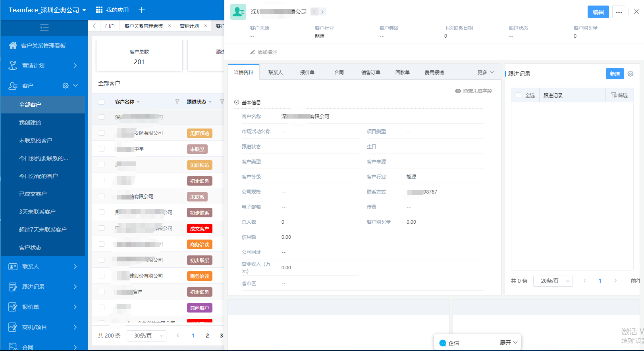
Task: Switch to the 报价单 detail tab
Action: 307,72
